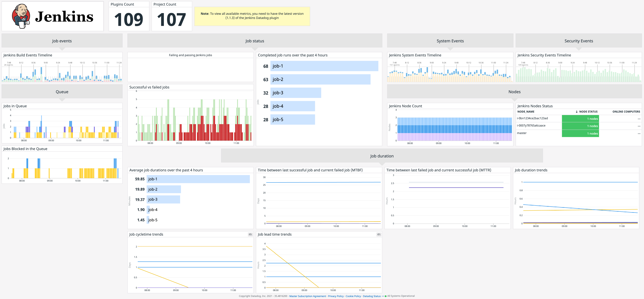This screenshot has height=299, width=644.
Task: Click the Cookie Policy footer link
Action: click(353, 296)
